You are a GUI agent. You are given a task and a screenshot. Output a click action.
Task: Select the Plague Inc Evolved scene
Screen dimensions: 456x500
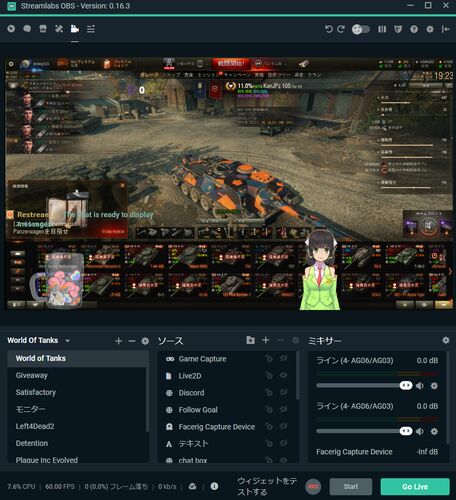pos(77,459)
